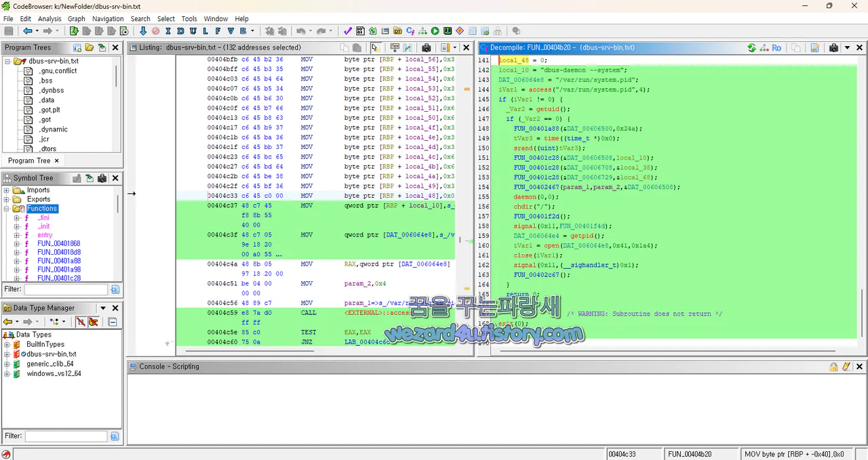Click the purple checkmark icon in the main toolbar
Screen dimensions: 868x460
pyautogui.click(x=348, y=31)
